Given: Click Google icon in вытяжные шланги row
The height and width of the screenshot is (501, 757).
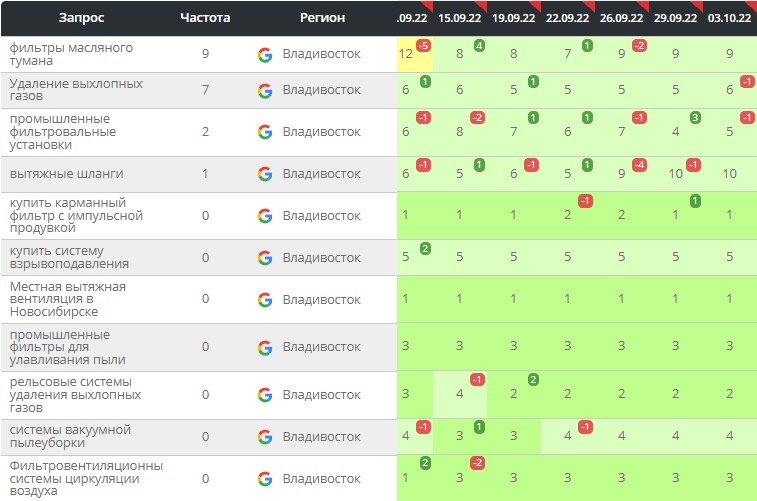Looking at the screenshot, I should [x=264, y=174].
